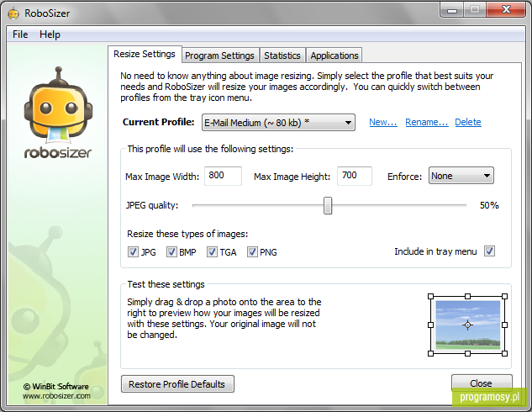Close the RoboSizer window with X
The height and width of the screenshot is (412, 532).
[x=506, y=9]
